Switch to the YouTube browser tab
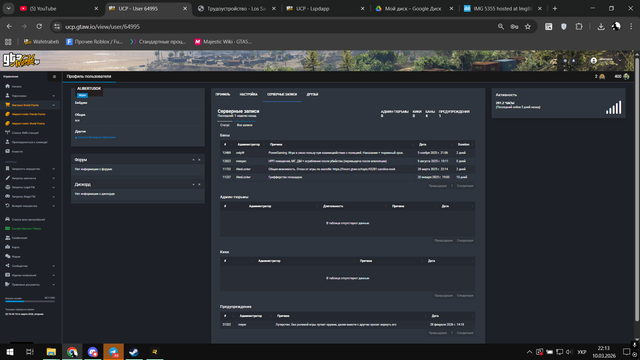This screenshot has width=640, height=360. [x=59, y=9]
